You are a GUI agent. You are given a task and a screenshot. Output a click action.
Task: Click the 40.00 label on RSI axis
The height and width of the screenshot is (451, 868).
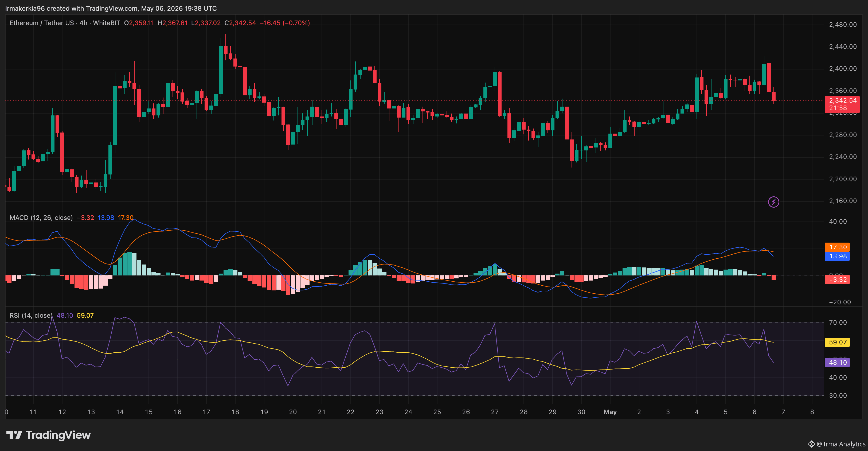(838, 378)
